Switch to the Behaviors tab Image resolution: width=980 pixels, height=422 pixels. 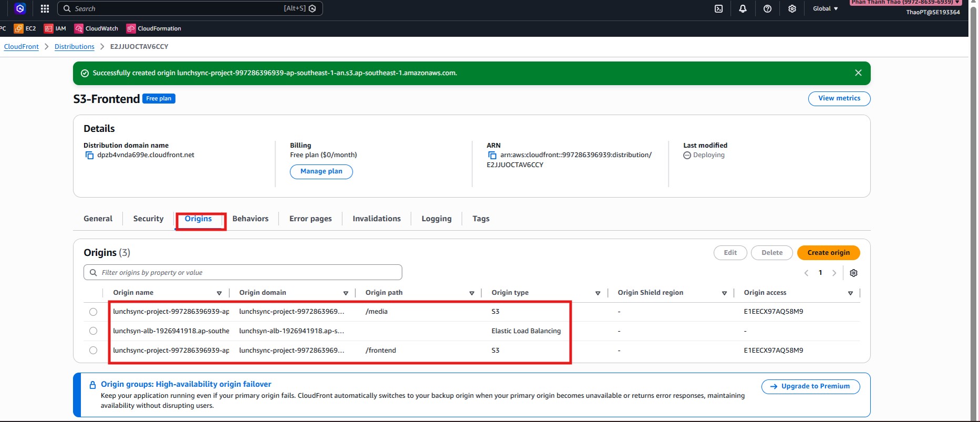[250, 219]
